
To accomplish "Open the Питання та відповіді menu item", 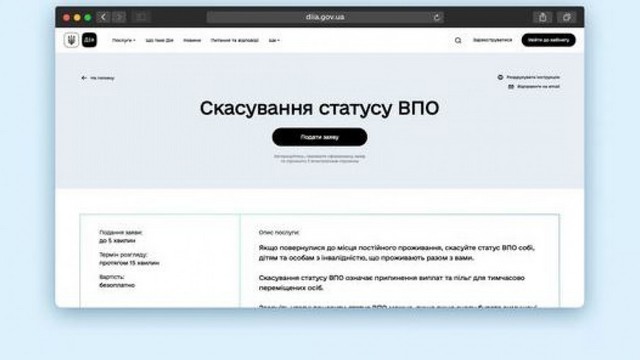I will (235, 40).
